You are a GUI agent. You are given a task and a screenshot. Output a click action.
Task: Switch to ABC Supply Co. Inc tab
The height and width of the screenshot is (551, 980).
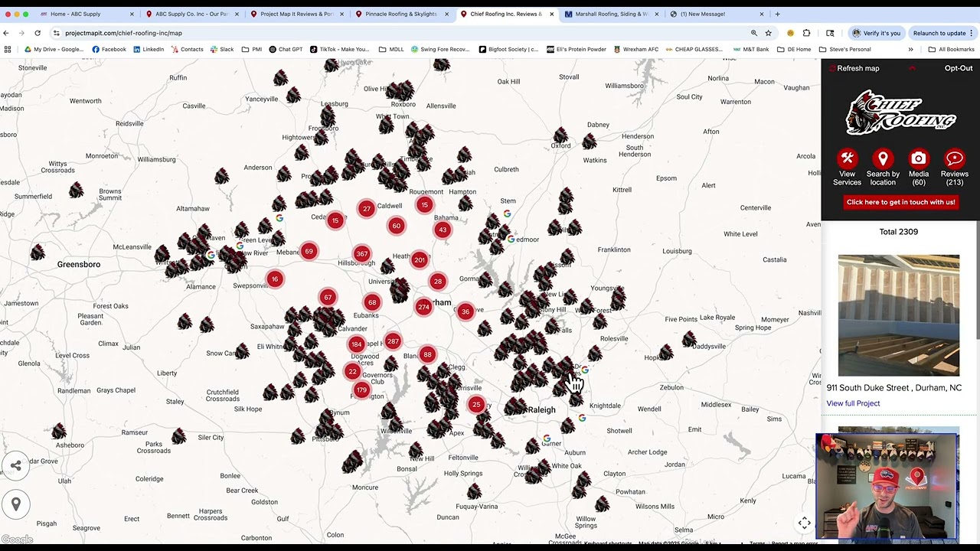click(x=191, y=14)
